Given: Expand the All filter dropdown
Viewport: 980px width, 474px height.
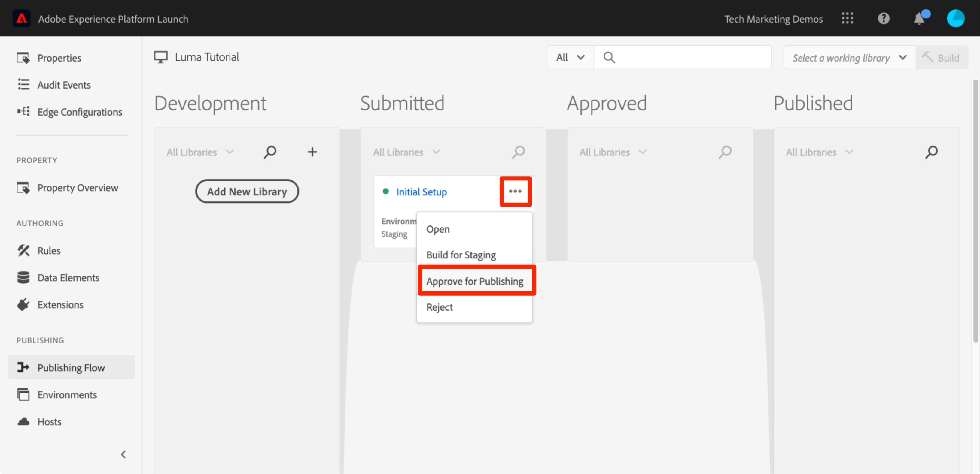Looking at the screenshot, I should pos(570,57).
